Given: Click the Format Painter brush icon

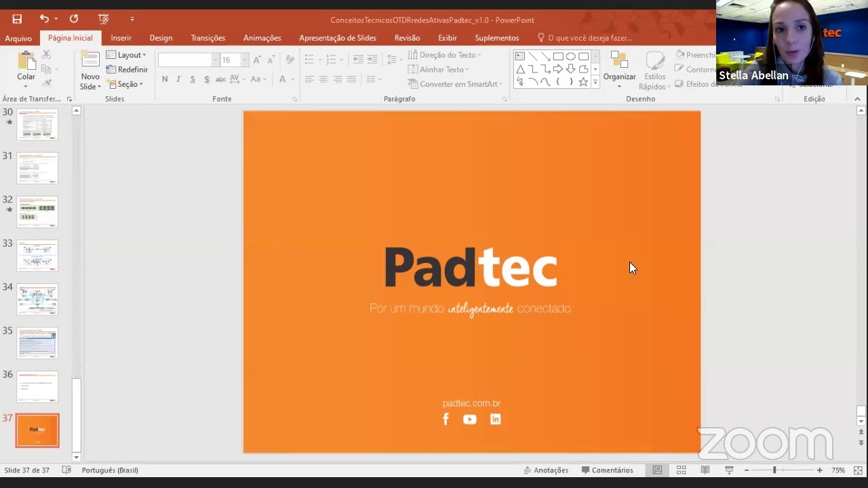Looking at the screenshot, I should tap(47, 83).
